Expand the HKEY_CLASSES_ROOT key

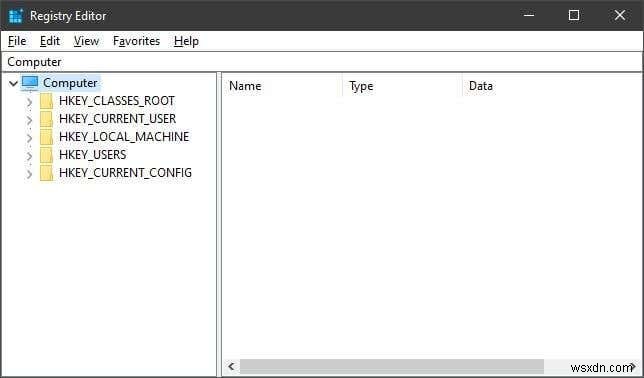pos(29,101)
